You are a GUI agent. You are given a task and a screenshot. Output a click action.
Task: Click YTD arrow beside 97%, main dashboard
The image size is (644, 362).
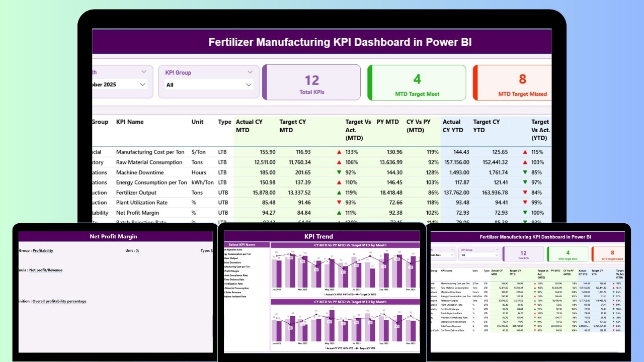click(525, 182)
